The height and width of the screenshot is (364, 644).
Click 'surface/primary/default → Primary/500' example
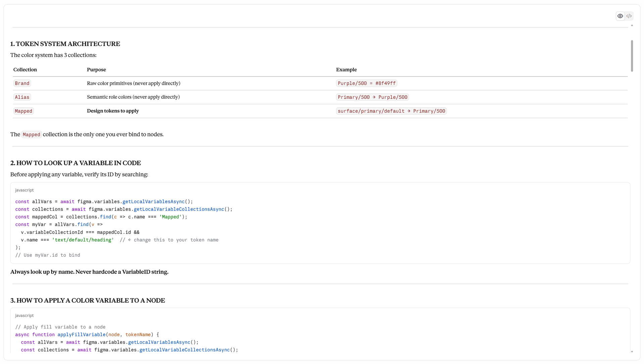(x=391, y=111)
